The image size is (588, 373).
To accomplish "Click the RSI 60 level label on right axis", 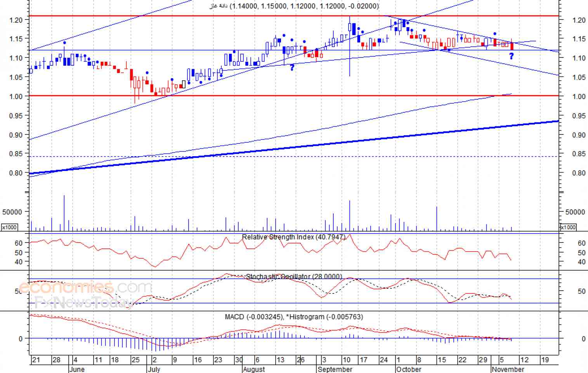I will [x=581, y=243].
